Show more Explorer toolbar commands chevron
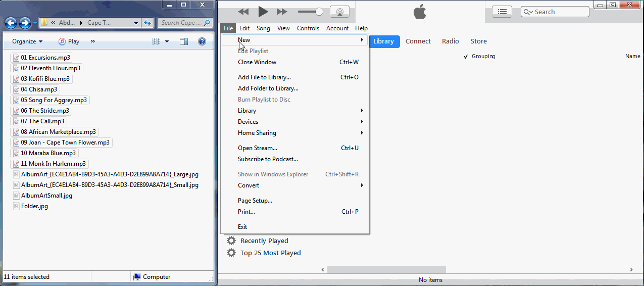644x286 pixels. [93, 41]
